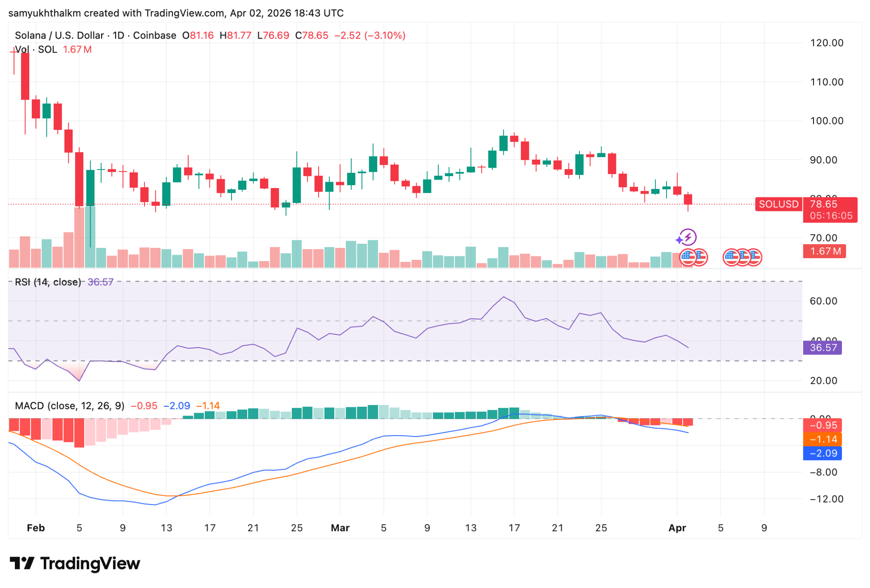Screen dimensions: 870x588
Task: Click the red SOLUSD symbol price label
Action: 778,204
